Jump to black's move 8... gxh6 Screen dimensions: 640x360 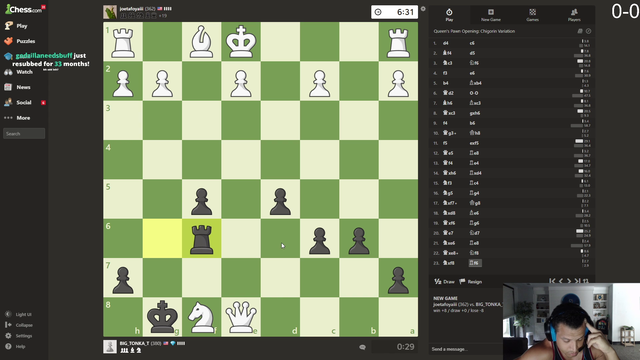click(x=475, y=113)
